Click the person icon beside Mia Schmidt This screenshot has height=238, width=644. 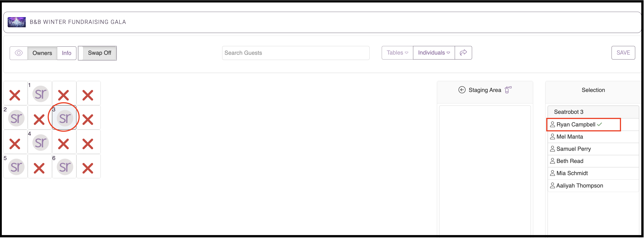click(553, 173)
